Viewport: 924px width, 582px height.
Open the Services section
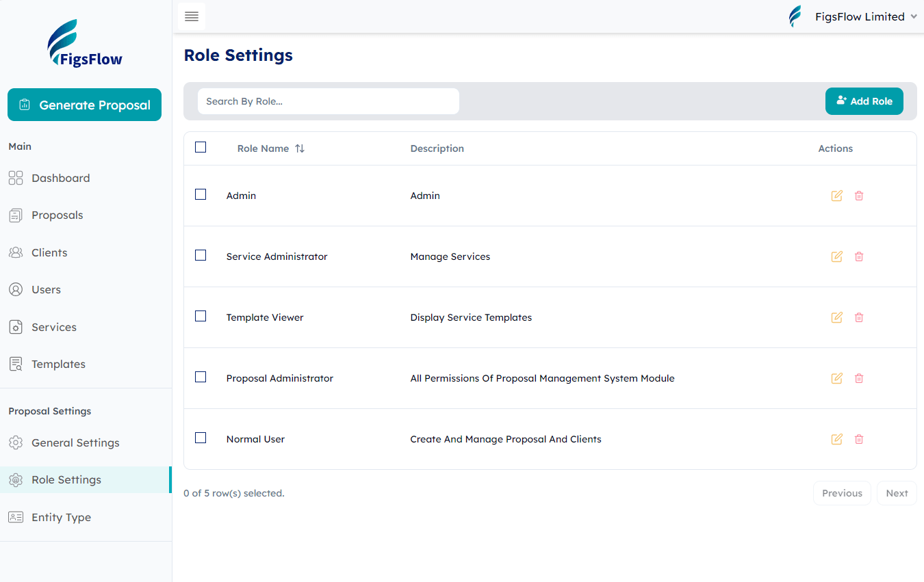tap(53, 327)
